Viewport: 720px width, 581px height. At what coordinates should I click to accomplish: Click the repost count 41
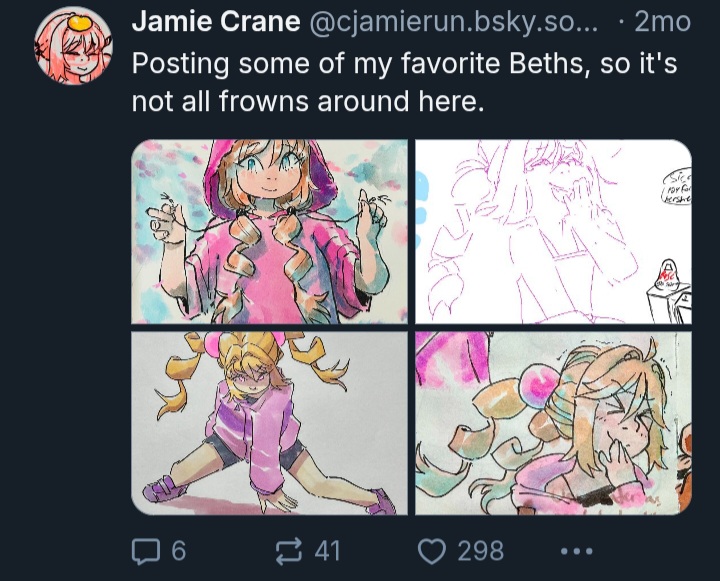(327, 551)
